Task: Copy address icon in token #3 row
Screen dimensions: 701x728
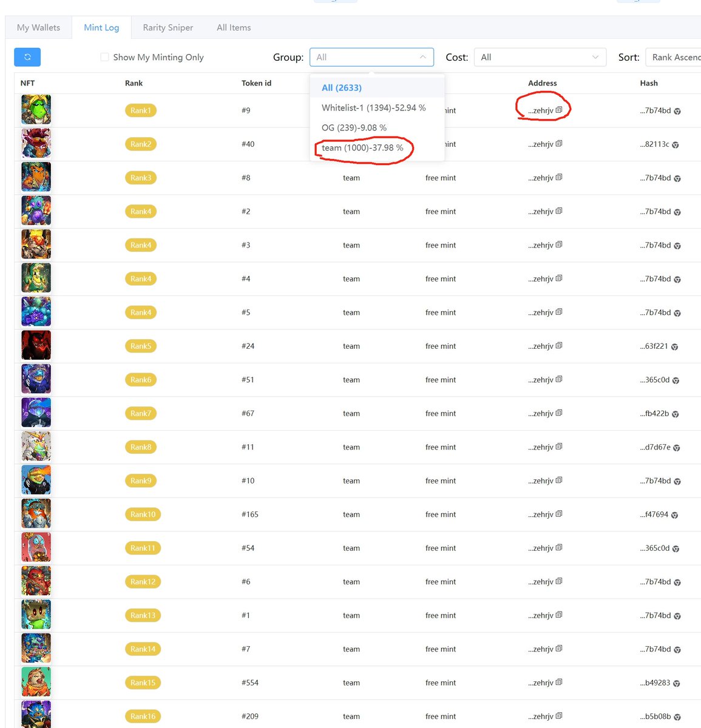Action: pos(559,244)
